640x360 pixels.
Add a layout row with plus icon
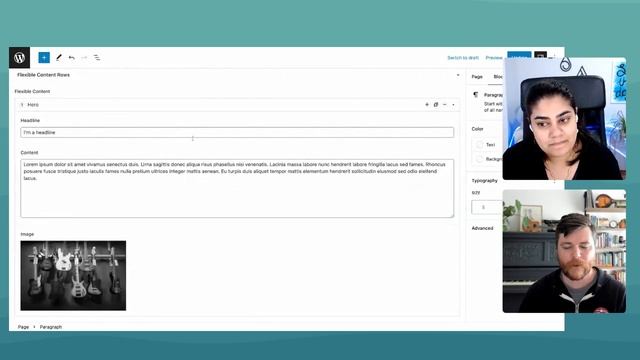[427, 104]
